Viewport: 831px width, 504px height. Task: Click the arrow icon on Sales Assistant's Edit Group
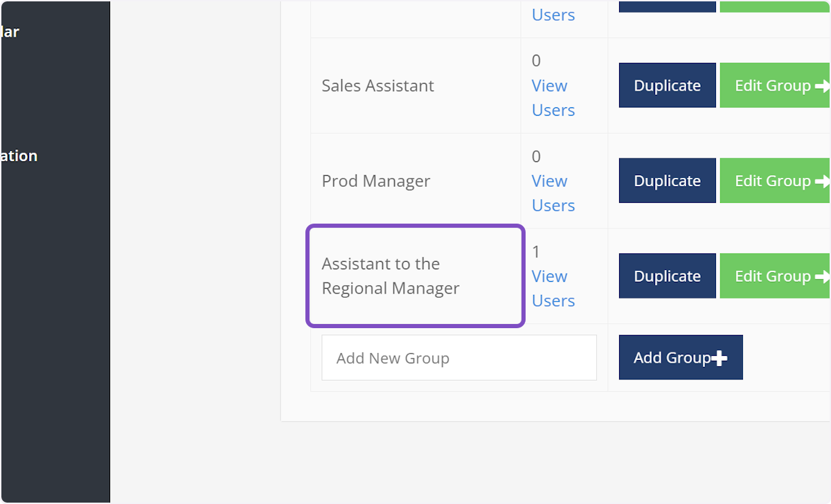822,86
